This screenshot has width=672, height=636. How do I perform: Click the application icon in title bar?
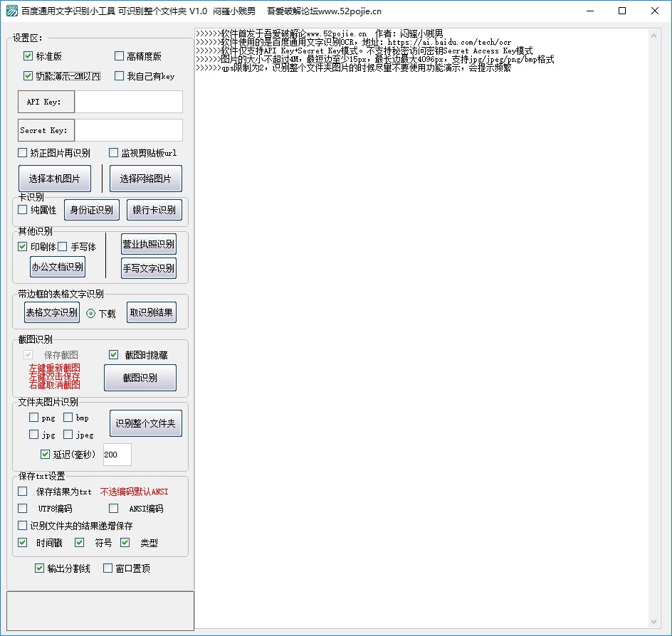[x=11, y=11]
